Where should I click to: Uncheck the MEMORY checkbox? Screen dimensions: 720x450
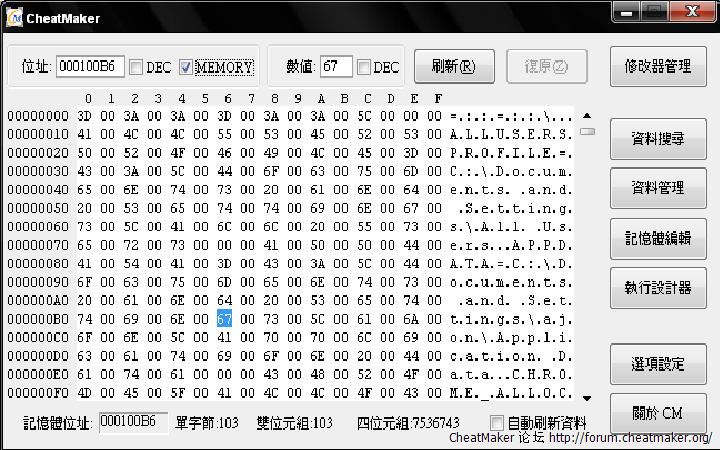(x=186, y=68)
